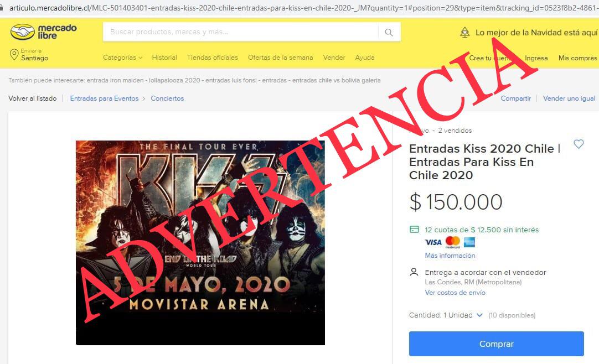Expand the Categorías dropdown menu

click(122, 57)
